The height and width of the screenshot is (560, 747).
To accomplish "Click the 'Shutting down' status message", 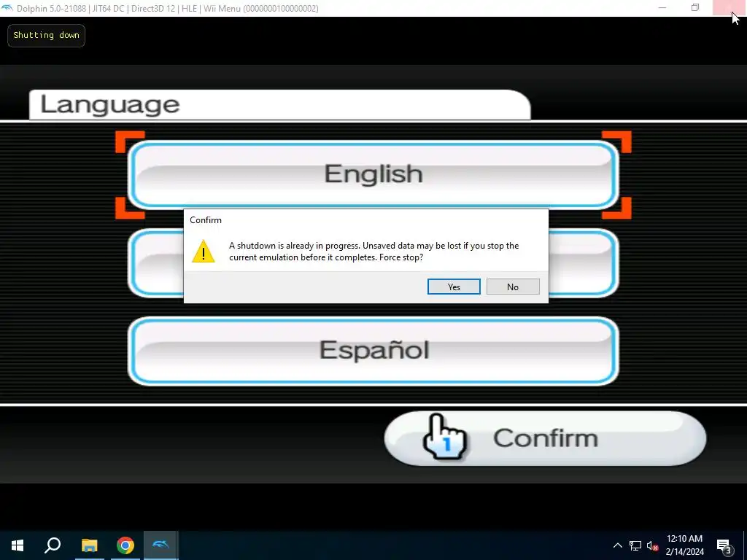I will click(46, 35).
